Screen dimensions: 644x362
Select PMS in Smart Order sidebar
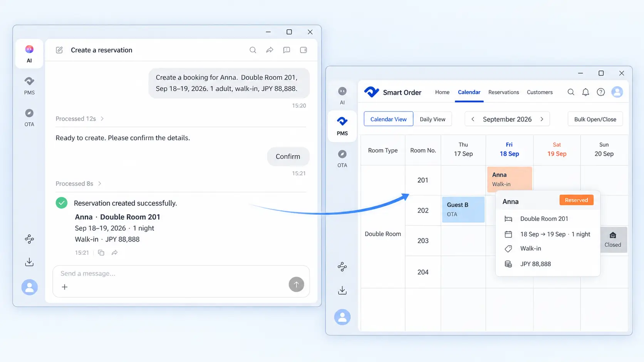pos(342,126)
